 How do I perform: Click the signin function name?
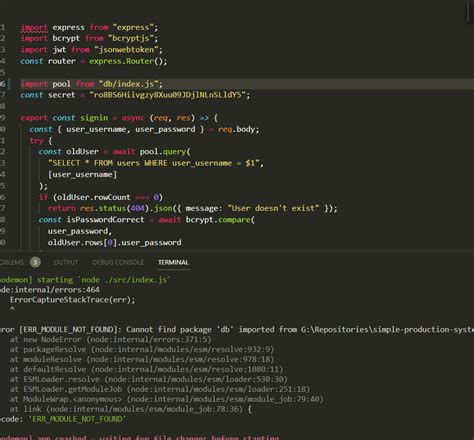[94, 118]
